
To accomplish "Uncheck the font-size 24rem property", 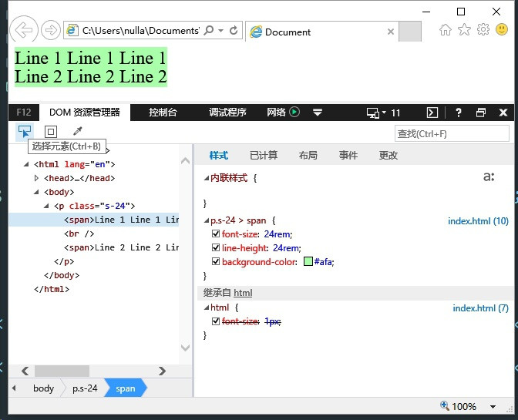I will coord(216,234).
